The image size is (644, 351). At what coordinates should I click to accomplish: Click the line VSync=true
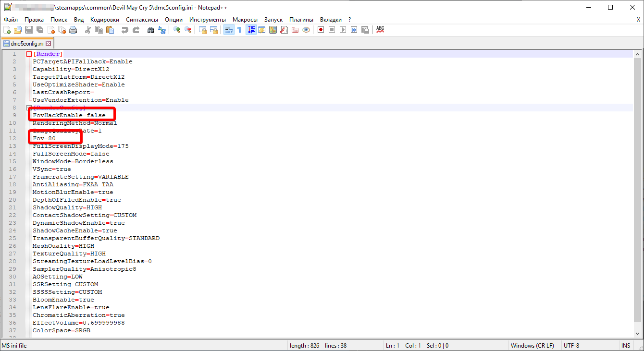coord(51,169)
